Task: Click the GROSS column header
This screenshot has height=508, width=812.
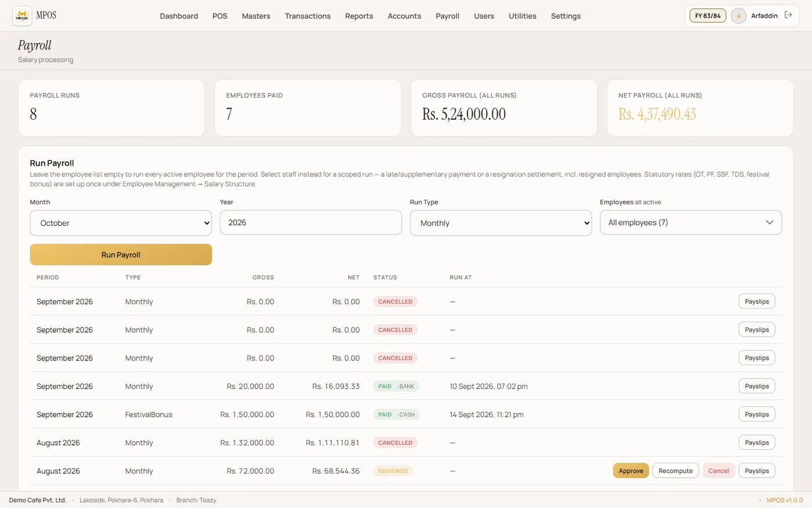Action: click(x=263, y=278)
